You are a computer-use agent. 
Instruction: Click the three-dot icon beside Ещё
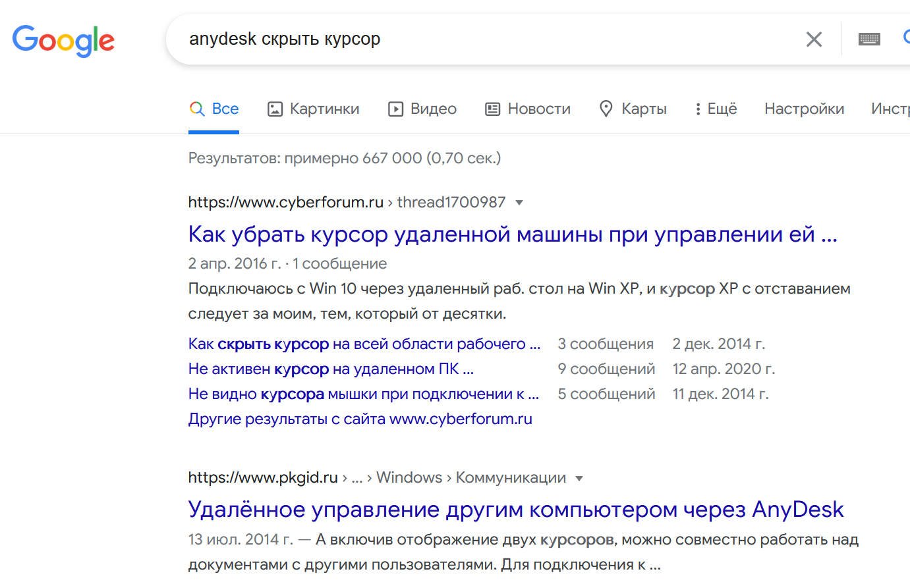pyautogui.click(x=698, y=109)
